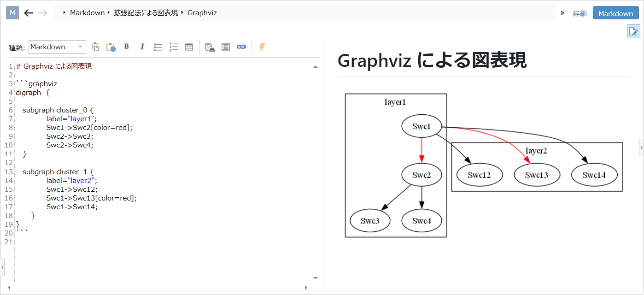Click the M page icon at top left

pos(12,13)
